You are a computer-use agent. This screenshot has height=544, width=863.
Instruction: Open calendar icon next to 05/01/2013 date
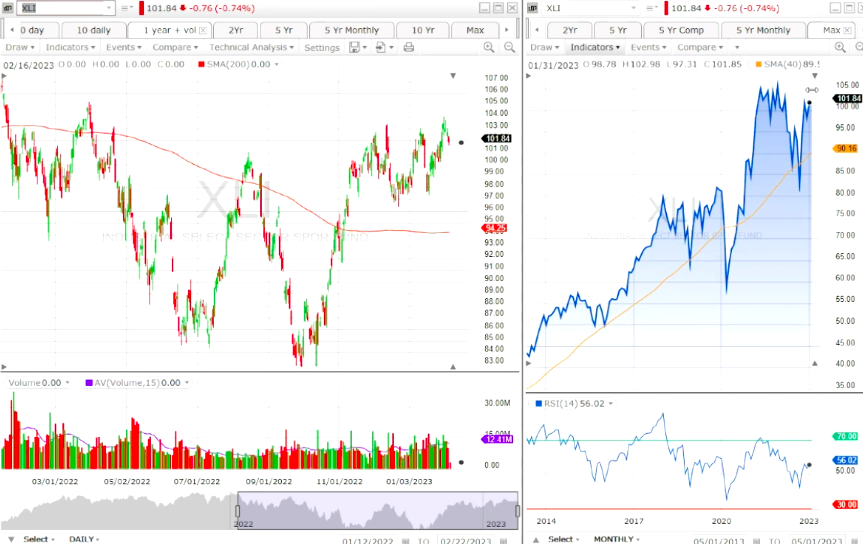(757, 541)
